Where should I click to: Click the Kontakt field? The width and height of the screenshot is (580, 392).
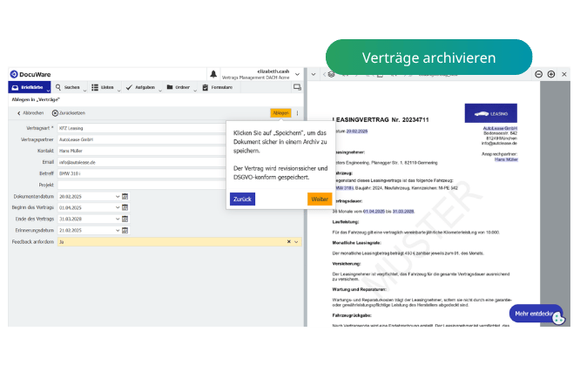click(x=141, y=151)
